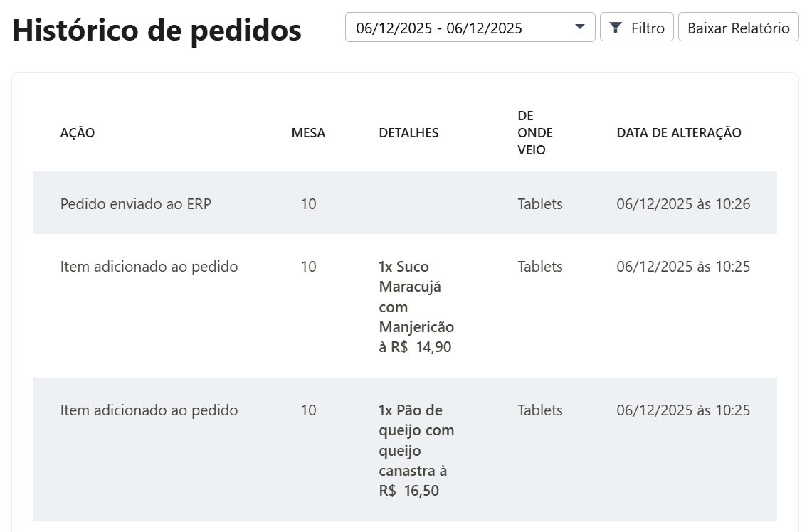Click the 10:26 alteration timestamp
The width and height of the screenshot is (807, 532).
point(683,203)
